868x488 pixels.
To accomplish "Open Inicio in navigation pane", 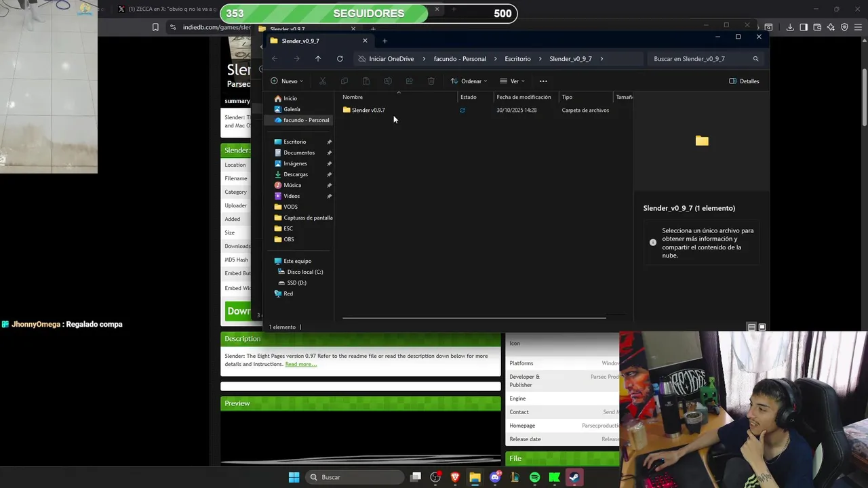I will tap(290, 98).
